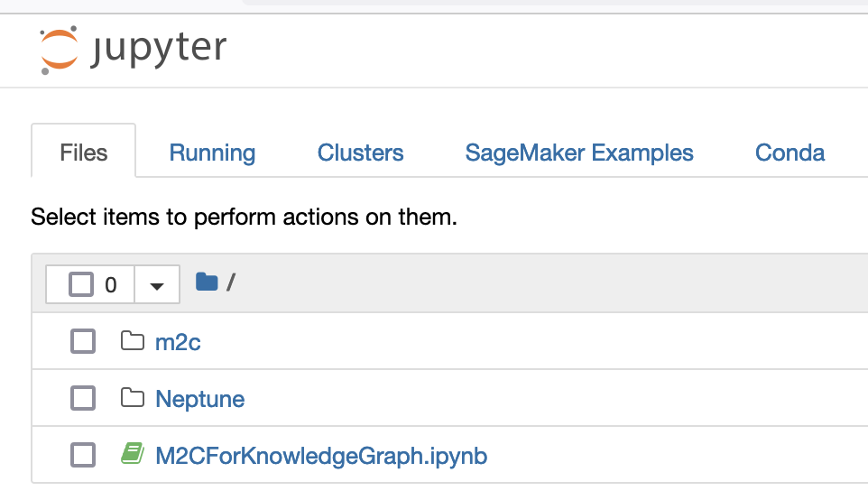Click the blue root folder icon

[207, 282]
